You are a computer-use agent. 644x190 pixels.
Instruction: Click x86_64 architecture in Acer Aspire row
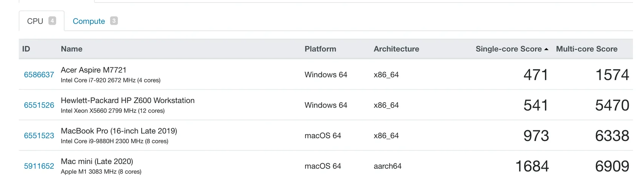point(386,75)
